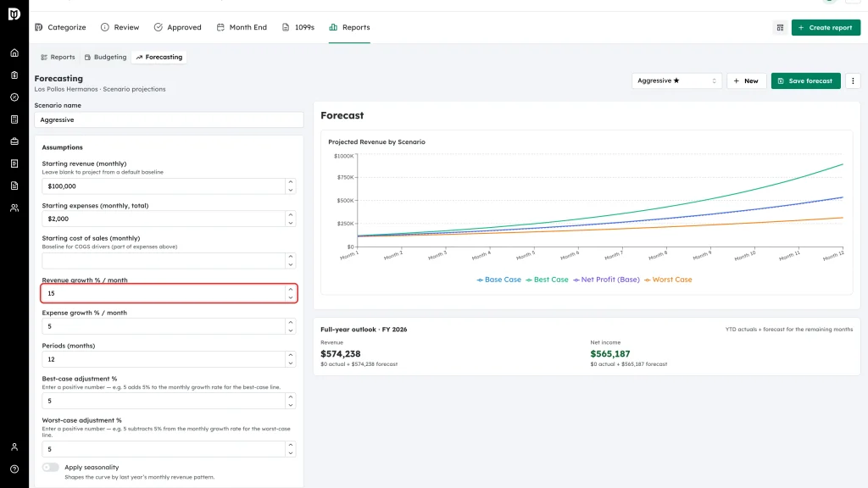Open the Review tab
This screenshot has height=488, width=868.
pyautogui.click(x=120, y=27)
